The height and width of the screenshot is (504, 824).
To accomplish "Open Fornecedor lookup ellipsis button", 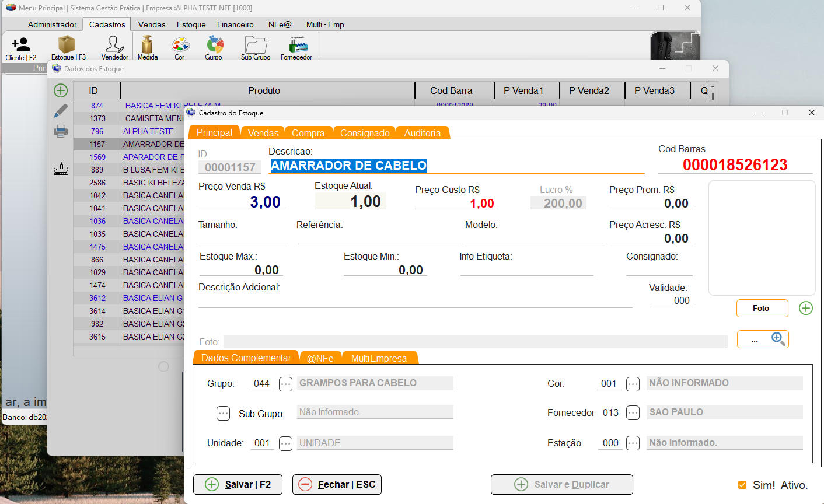I will [x=633, y=413].
